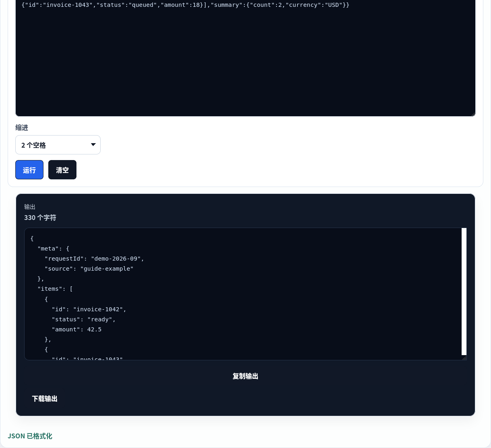Click the "requestId": "demo-2026-09" output line

(x=95, y=259)
